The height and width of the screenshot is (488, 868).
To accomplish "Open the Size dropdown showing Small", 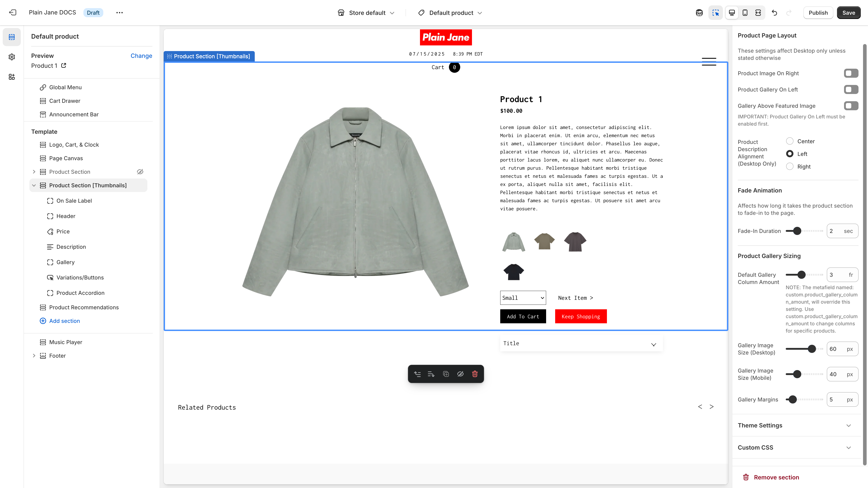I will (x=523, y=298).
